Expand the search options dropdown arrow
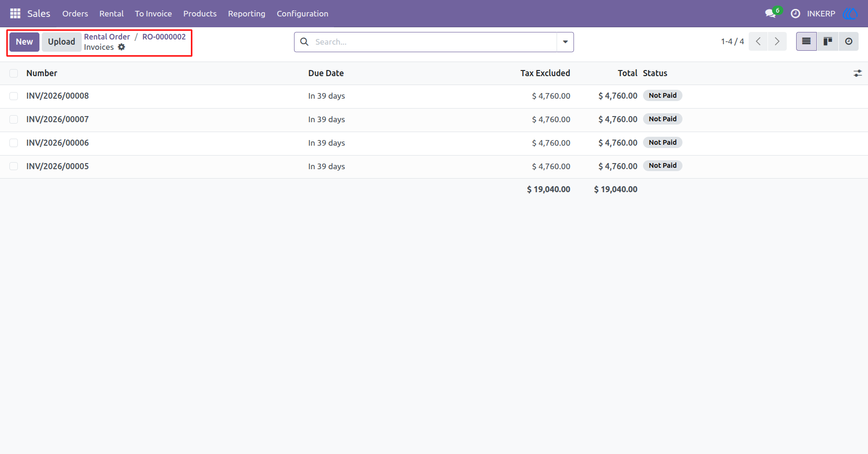Screen dimensions: 868x454 coord(565,42)
